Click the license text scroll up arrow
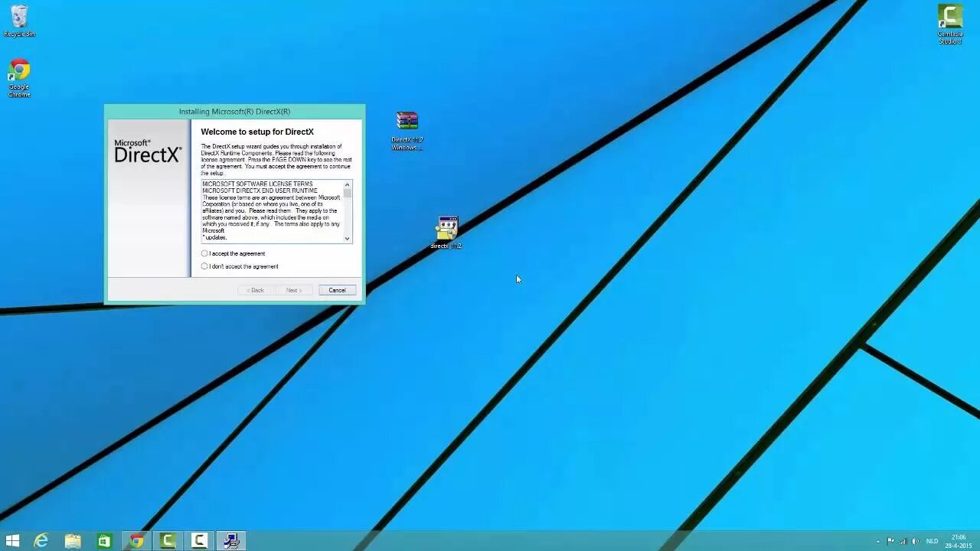Viewport: 980px width, 551px height. point(347,184)
